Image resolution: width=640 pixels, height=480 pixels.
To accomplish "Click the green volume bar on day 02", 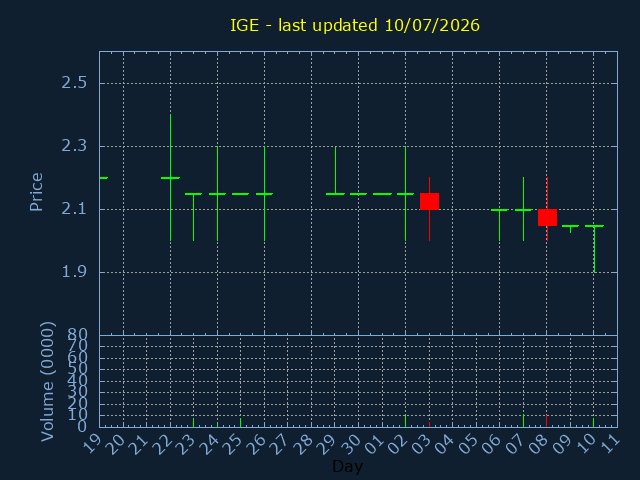I will pyautogui.click(x=405, y=421).
